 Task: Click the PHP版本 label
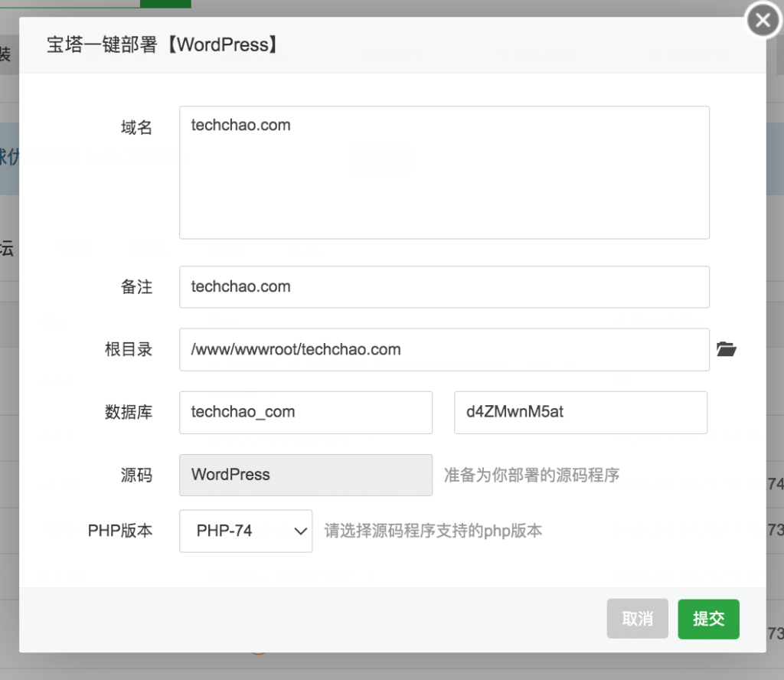(120, 531)
